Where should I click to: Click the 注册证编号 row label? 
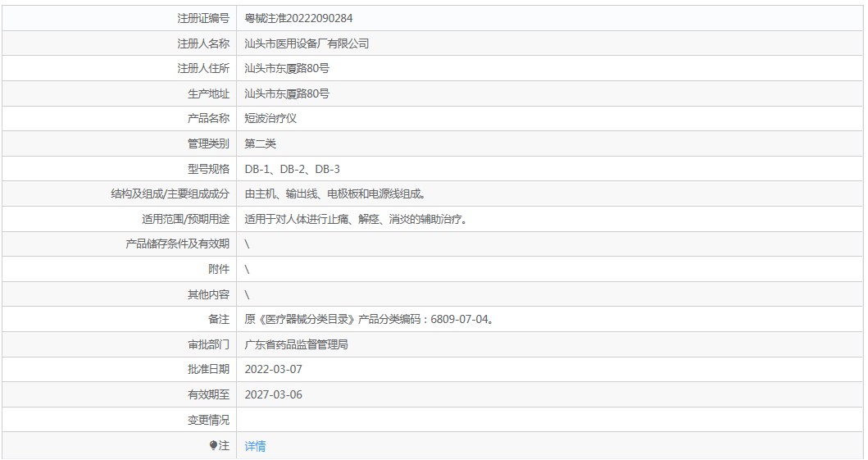[203, 18]
